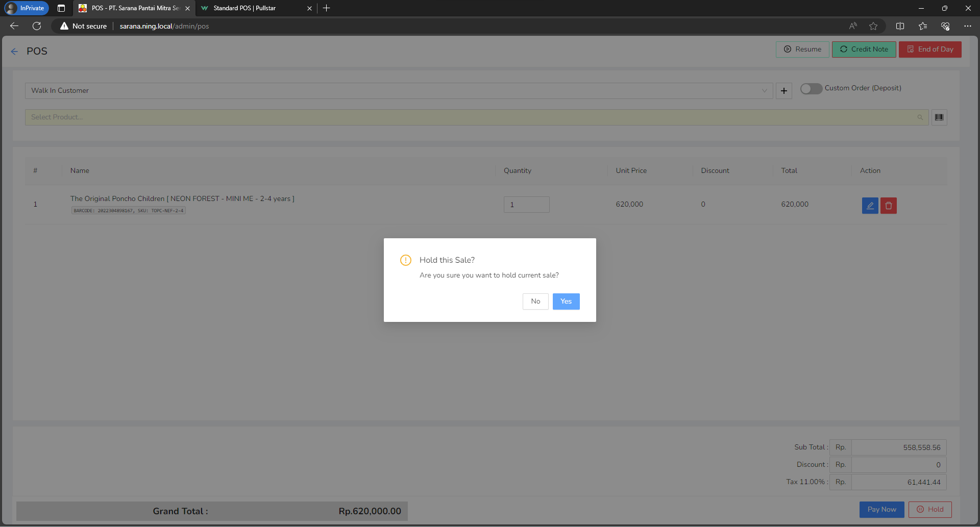Viewport: 980px width, 527px height.
Task: Add this page to favorites star icon
Action: (x=873, y=26)
